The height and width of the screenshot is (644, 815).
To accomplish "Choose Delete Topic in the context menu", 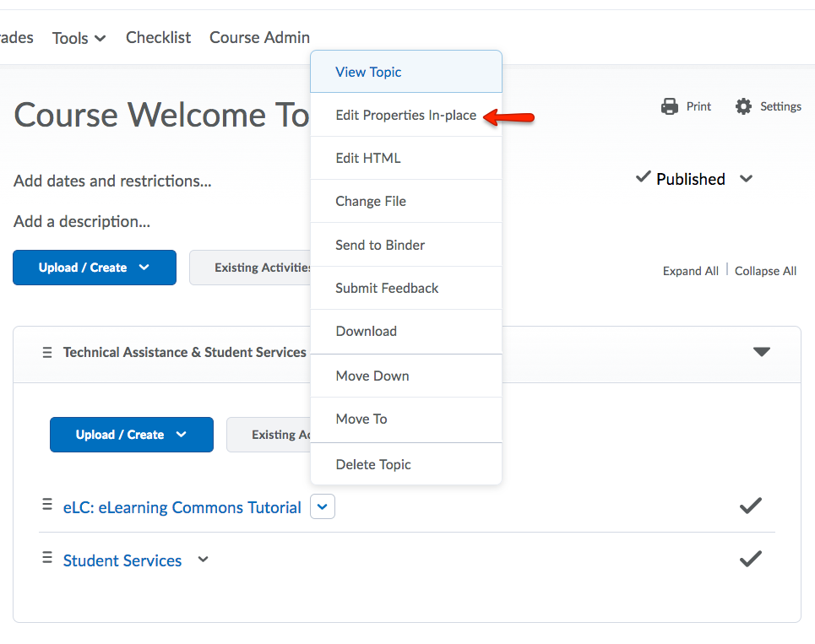I will click(373, 464).
